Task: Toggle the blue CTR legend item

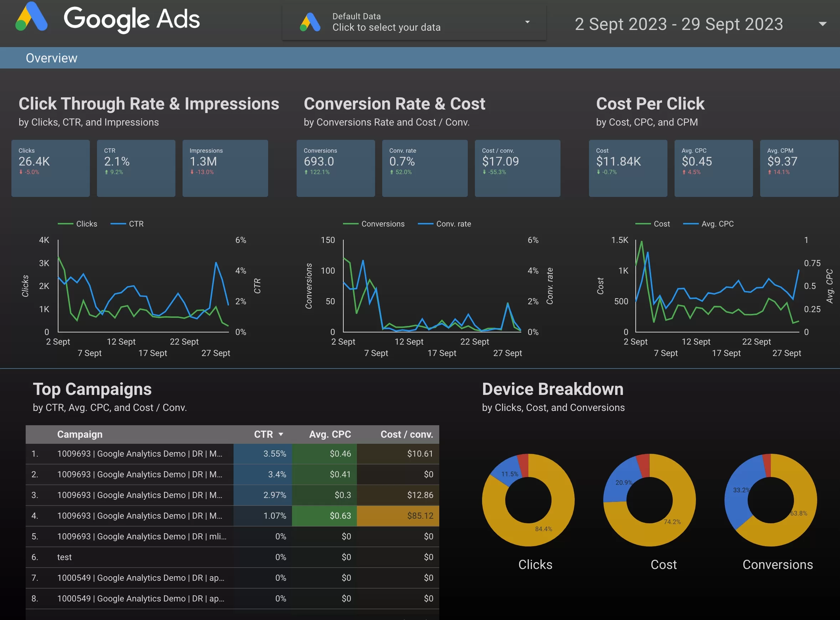Action: tap(127, 224)
